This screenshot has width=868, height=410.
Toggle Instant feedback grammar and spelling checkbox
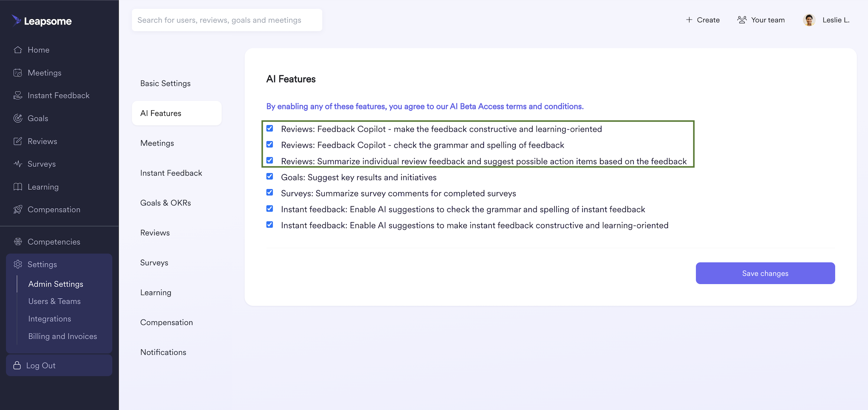coord(270,209)
